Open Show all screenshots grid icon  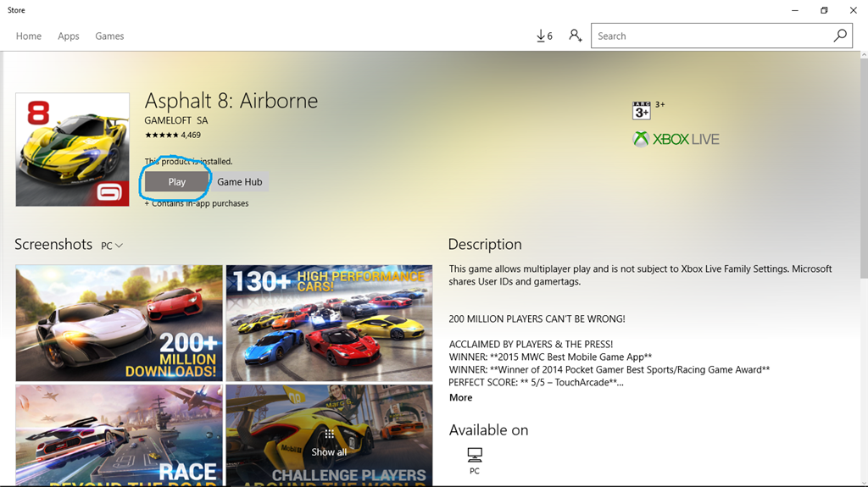coord(330,434)
